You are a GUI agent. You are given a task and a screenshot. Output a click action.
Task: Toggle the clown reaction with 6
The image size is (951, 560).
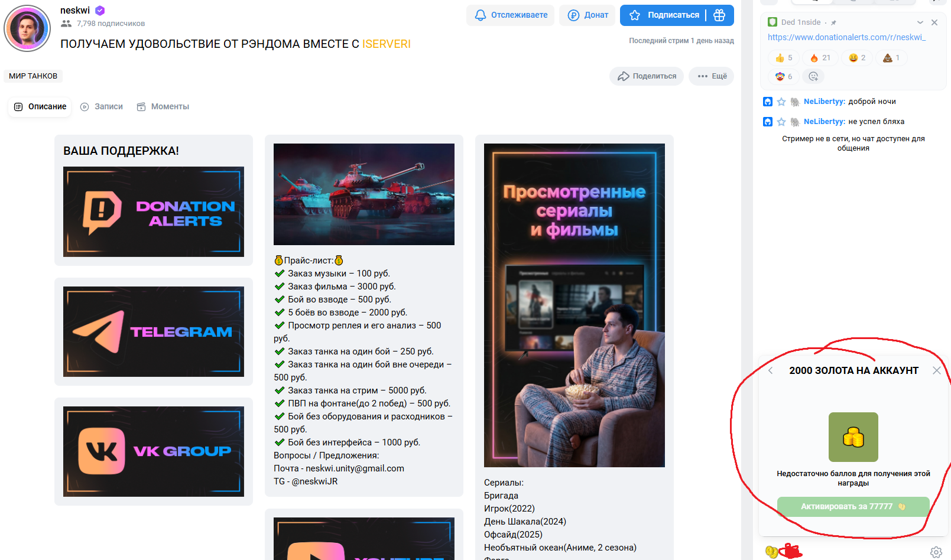coord(784,76)
